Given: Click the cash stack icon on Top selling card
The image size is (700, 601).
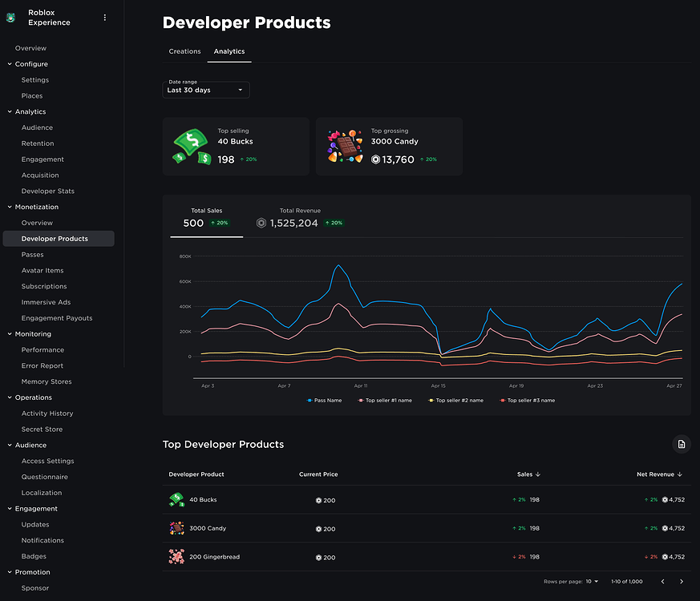Looking at the screenshot, I should pos(189,146).
